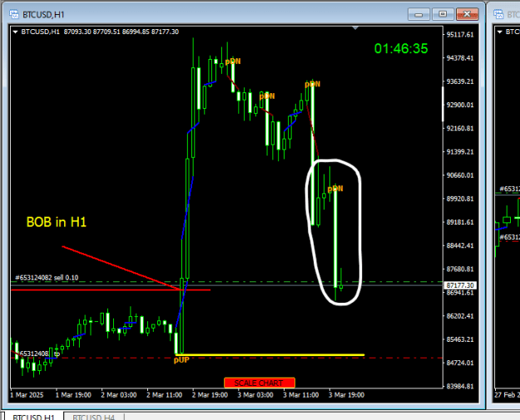The image size is (520, 420).
Task: Click the 95117.61 price axis label
Action: pyautogui.click(x=460, y=34)
